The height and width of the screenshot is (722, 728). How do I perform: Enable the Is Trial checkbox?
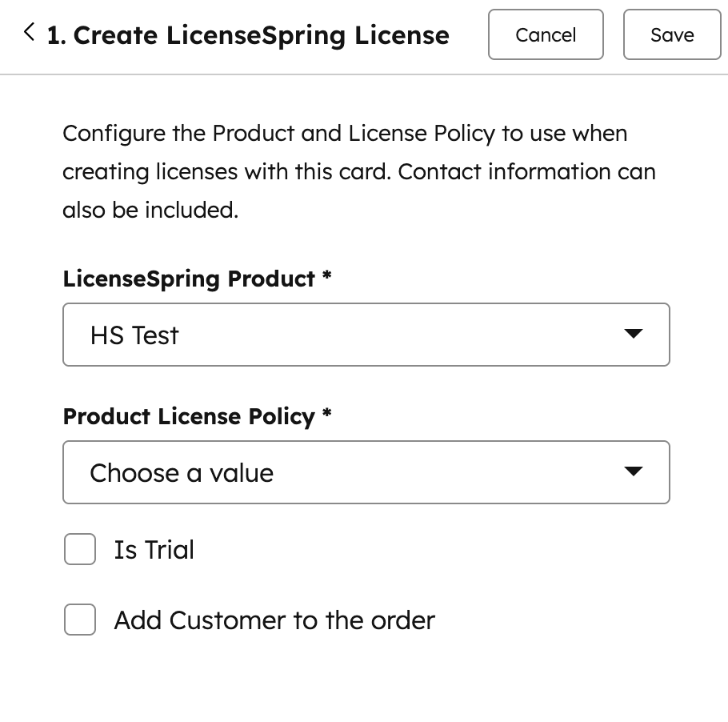[80, 550]
